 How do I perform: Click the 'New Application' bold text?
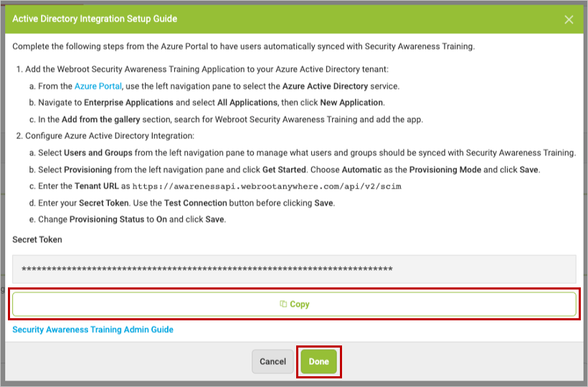[x=351, y=102]
